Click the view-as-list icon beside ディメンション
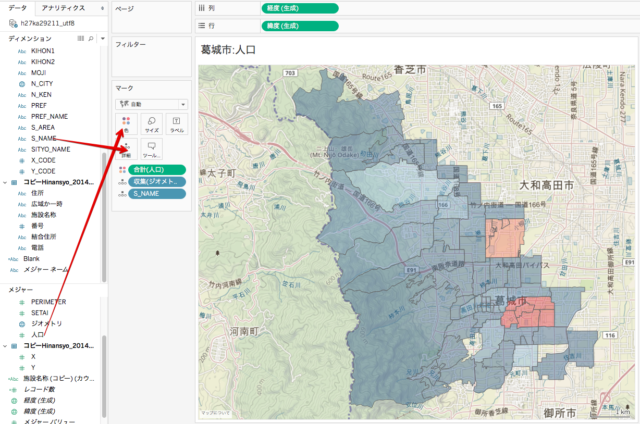Viewport: 640px width, 424px height. tap(79, 38)
